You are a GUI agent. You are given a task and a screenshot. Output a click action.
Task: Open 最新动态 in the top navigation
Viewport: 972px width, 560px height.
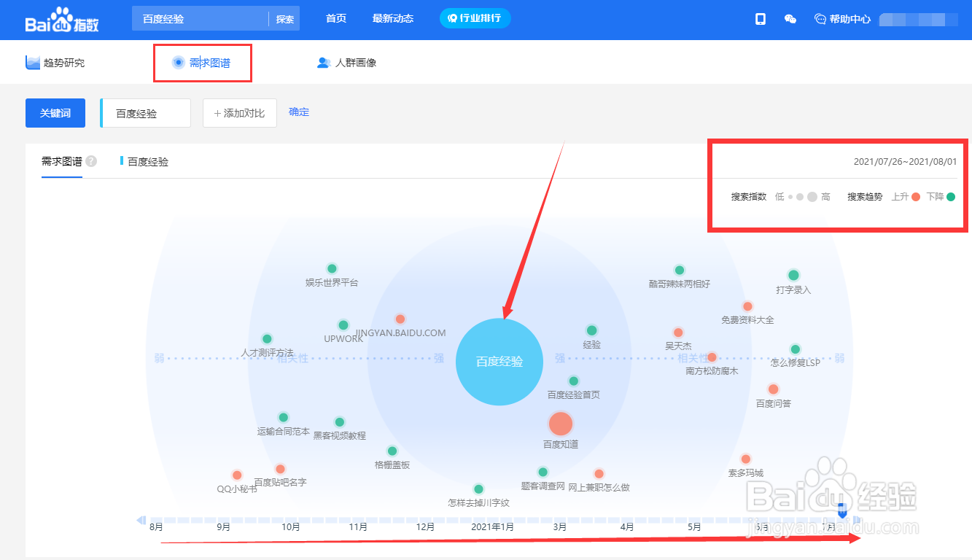click(x=393, y=19)
